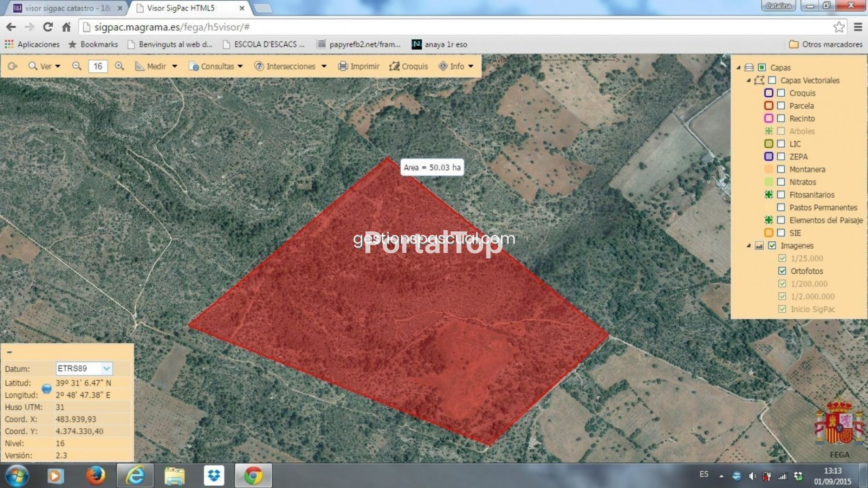The width and height of the screenshot is (868, 488).
Task: Open Firefox from the taskbar
Action: pos(95,475)
